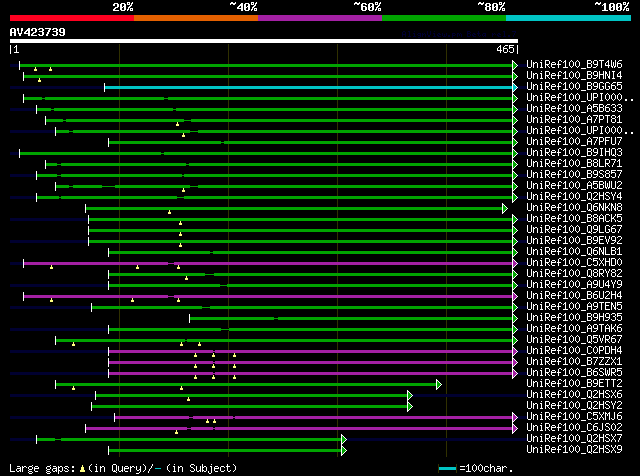Click the UniRef100_Q8RY82 label
Viewport: 640px width, 476px height.
574,274
